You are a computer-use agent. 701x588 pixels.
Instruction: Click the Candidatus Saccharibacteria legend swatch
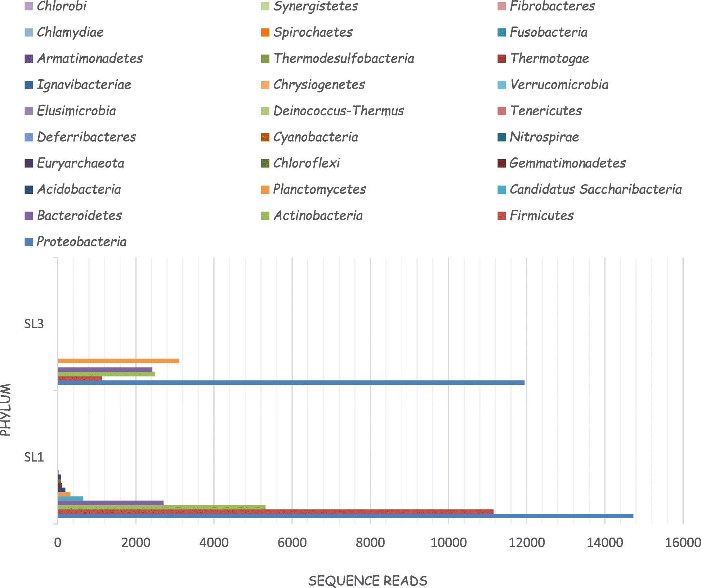[x=502, y=190]
